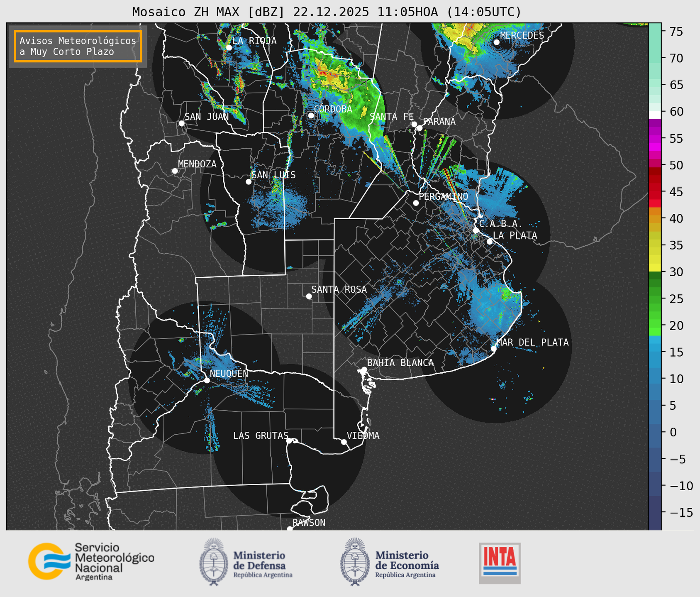The width and height of the screenshot is (700, 597).
Task: Click the green rain cell near Mar del Plata coast
Action: coord(506,295)
